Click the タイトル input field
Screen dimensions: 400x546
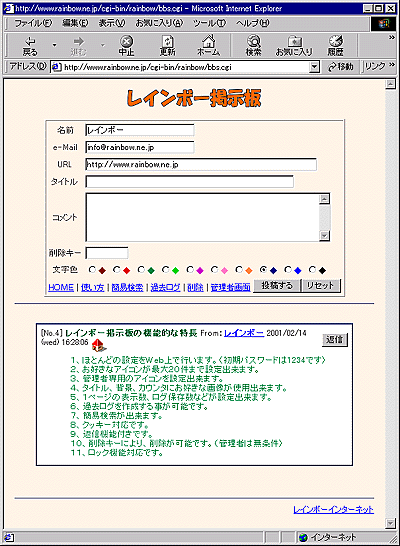(189, 181)
